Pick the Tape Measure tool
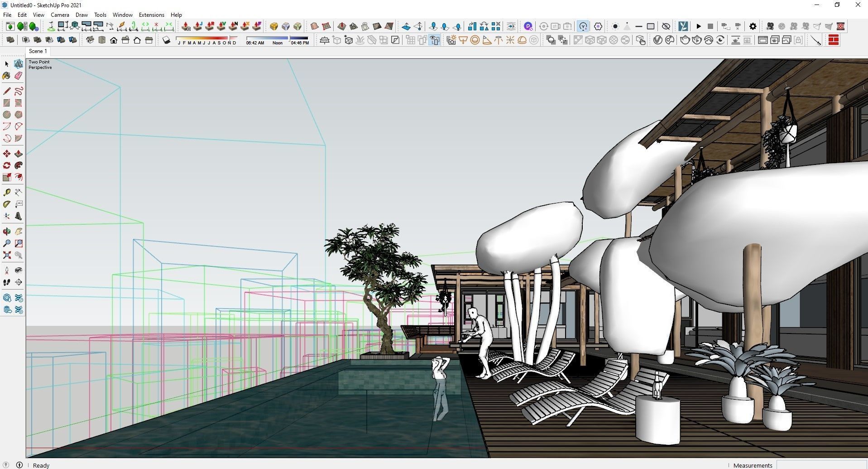This screenshot has width=868, height=469. pyautogui.click(x=7, y=193)
